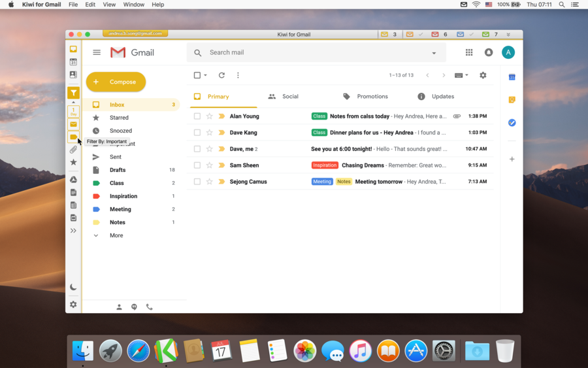Open the Sent folder
Screen dimensions: 588x368
click(x=116, y=157)
